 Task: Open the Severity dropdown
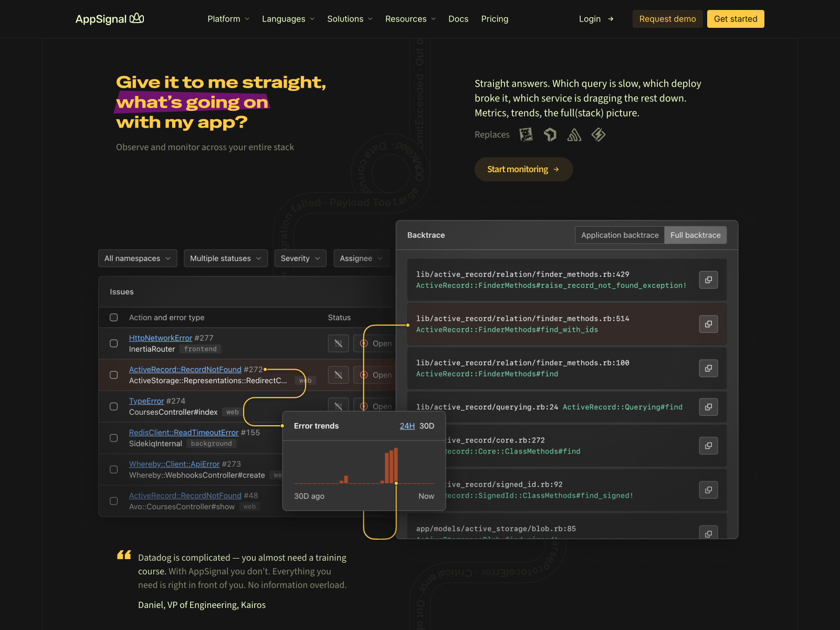(300, 258)
